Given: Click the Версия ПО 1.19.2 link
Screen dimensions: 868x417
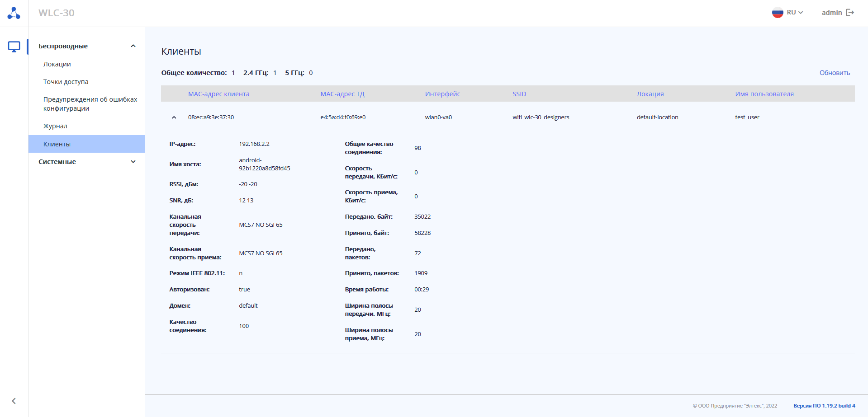Looking at the screenshot, I should click(824, 406).
